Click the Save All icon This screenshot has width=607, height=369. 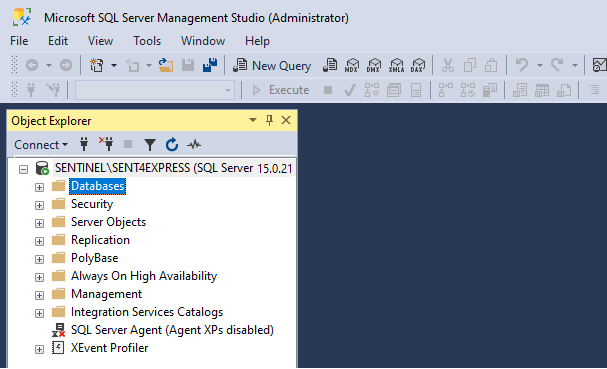(x=210, y=65)
